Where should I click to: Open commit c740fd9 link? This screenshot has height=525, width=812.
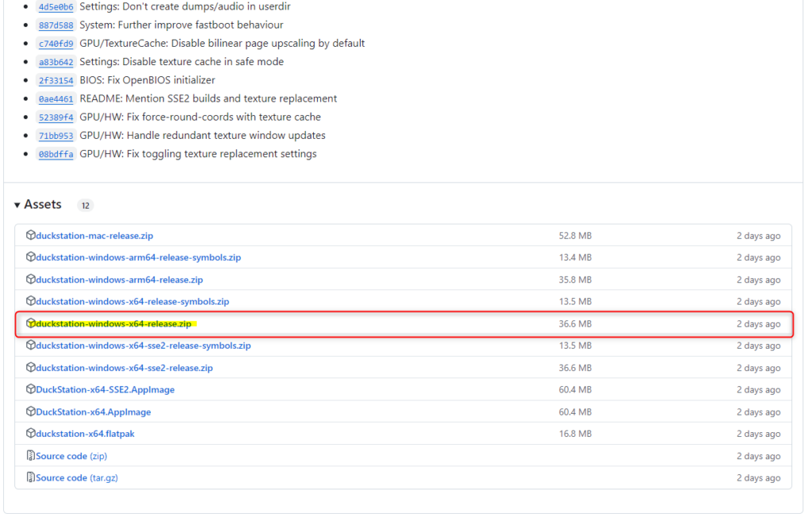tap(56, 44)
